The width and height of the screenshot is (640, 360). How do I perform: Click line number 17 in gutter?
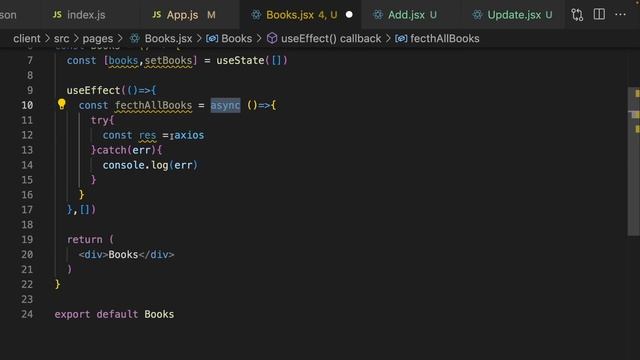point(27,210)
